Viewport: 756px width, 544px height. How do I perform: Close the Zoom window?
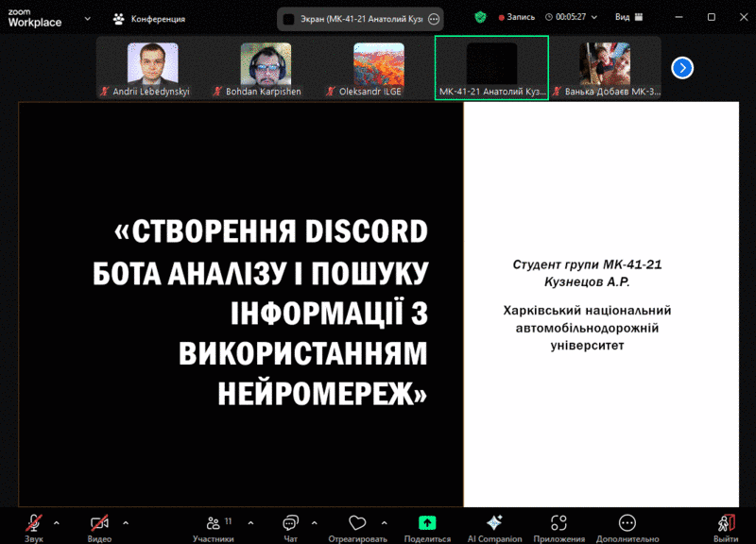pos(744,17)
